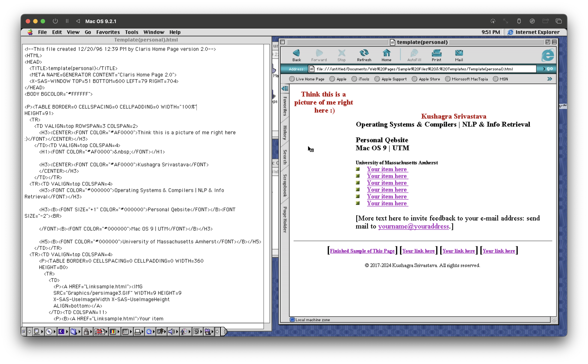Toggle the Explorer bar collapse arrow

point(285,88)
